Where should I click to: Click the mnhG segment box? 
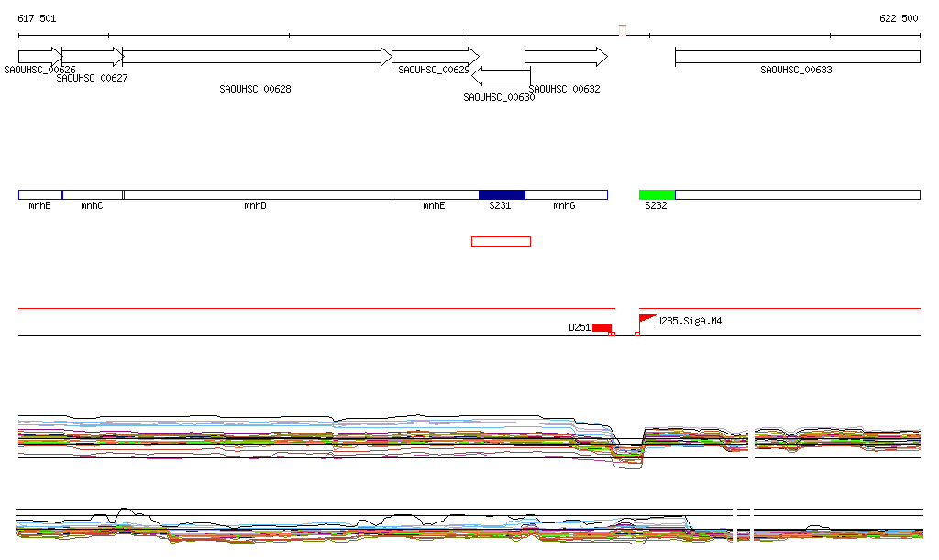coord(566,194)
